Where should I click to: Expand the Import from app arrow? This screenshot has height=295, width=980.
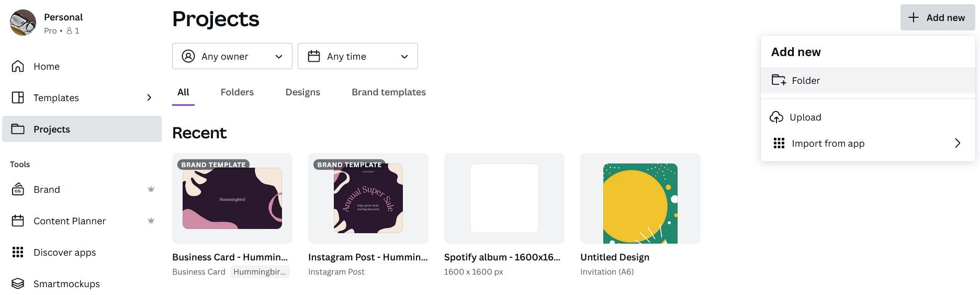coord(957,143)
